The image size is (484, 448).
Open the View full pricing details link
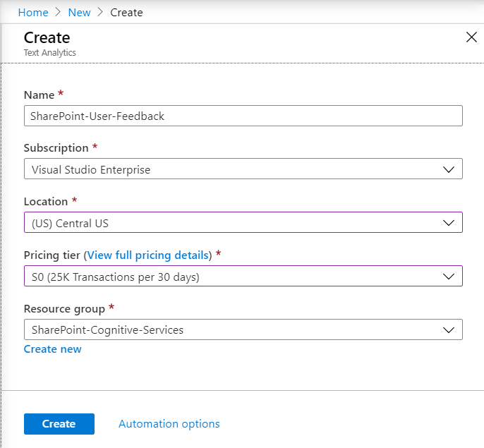149,255
